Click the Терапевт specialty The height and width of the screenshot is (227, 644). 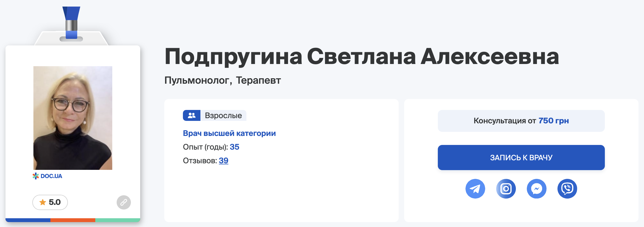coord(258,80)
